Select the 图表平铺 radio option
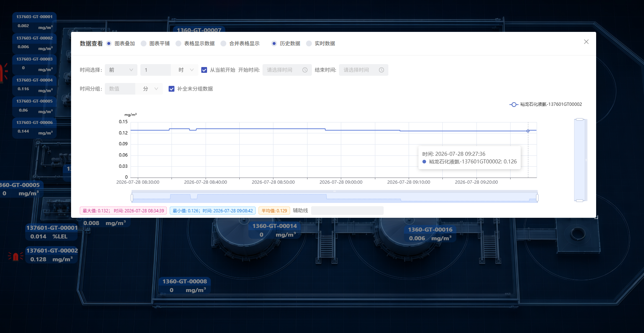The width and height of the screenshot is (644, 333). point(144,43)
